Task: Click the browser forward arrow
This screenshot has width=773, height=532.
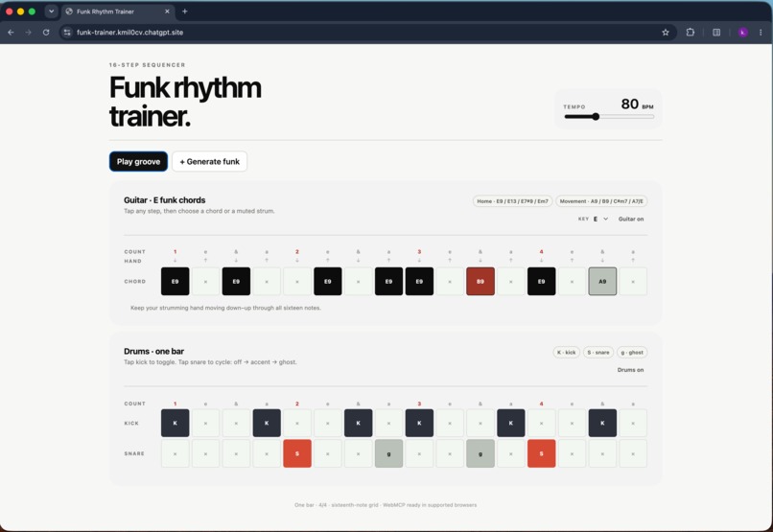Action: pyautogui.click(x=28, y=33)
